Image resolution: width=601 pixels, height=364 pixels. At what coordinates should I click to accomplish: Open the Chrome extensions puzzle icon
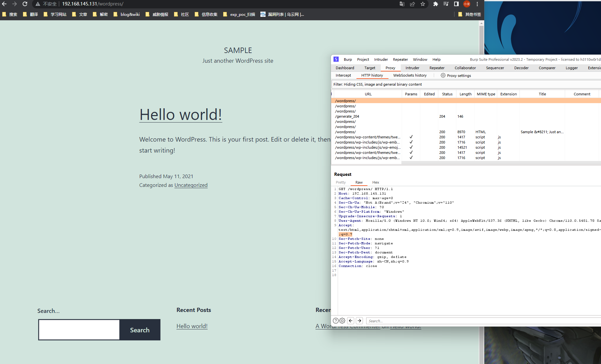[x=436, y=4]
